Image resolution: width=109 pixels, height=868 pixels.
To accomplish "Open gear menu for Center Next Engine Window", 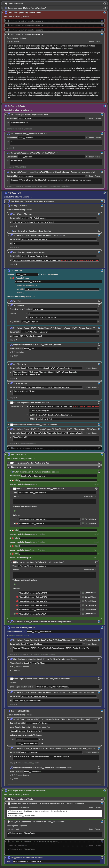I will tap(102, 799).
